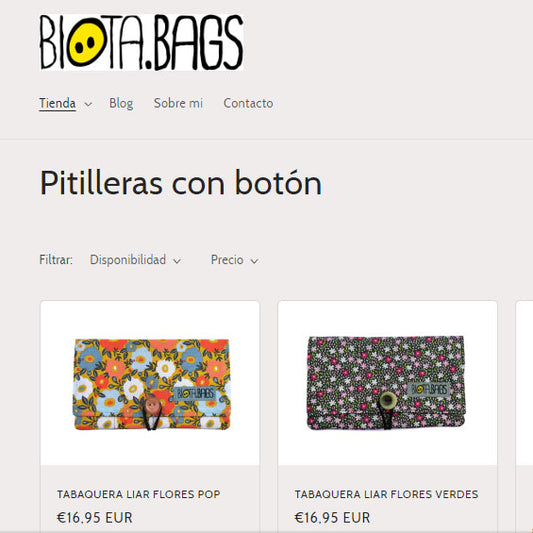Select Tabaquera Liar Flores Pop title
The width and height of the screenshot is (533, 533).
pos(138,494)
